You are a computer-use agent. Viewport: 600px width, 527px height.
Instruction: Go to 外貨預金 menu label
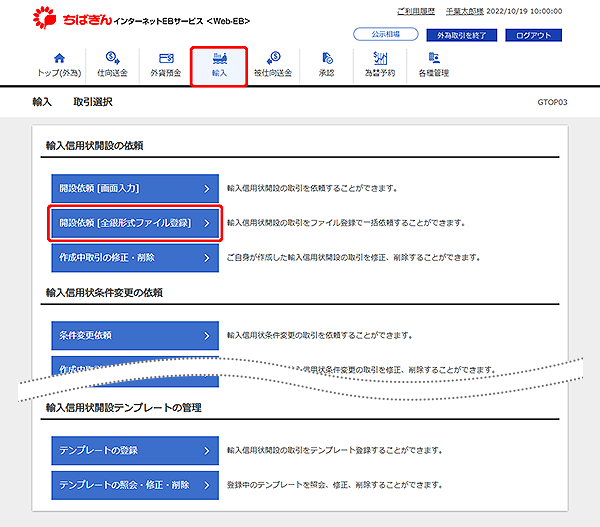166,73
